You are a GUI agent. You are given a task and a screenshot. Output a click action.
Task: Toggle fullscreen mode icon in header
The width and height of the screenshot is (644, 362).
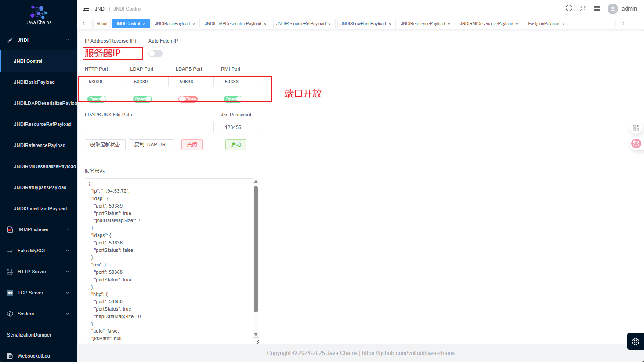(x=569, y=8)
